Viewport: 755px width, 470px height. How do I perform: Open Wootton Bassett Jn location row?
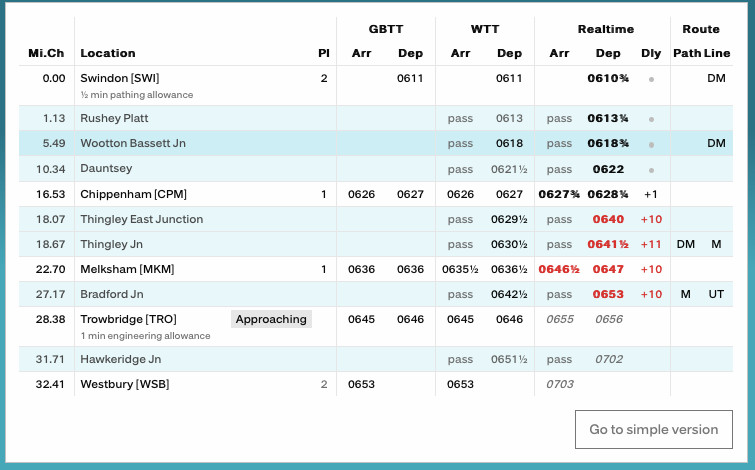coord(133,143)
